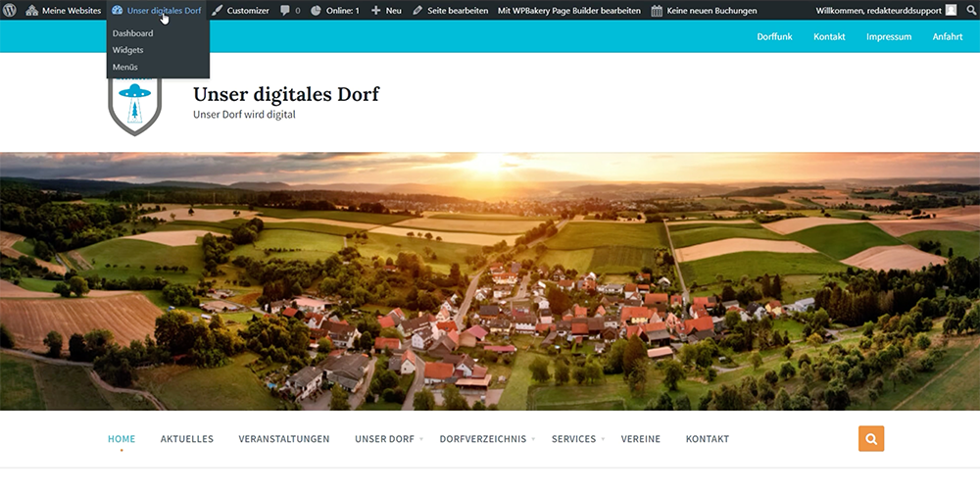Select Menüs from the dropdown menu
980x494 pixels.
pyautogui.click(x=124, y=67)
